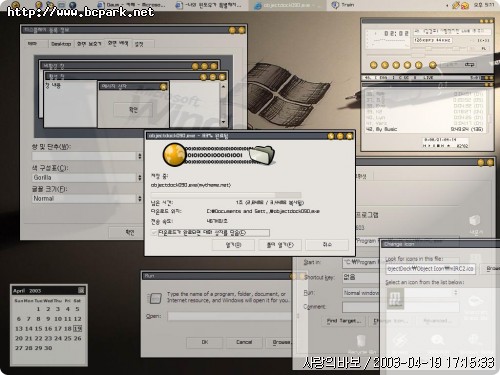Screen dimensions: 500x375
Task: Open the 창 및 단추 dropdown
Action: pyautogui.click(x=87, y=156)
